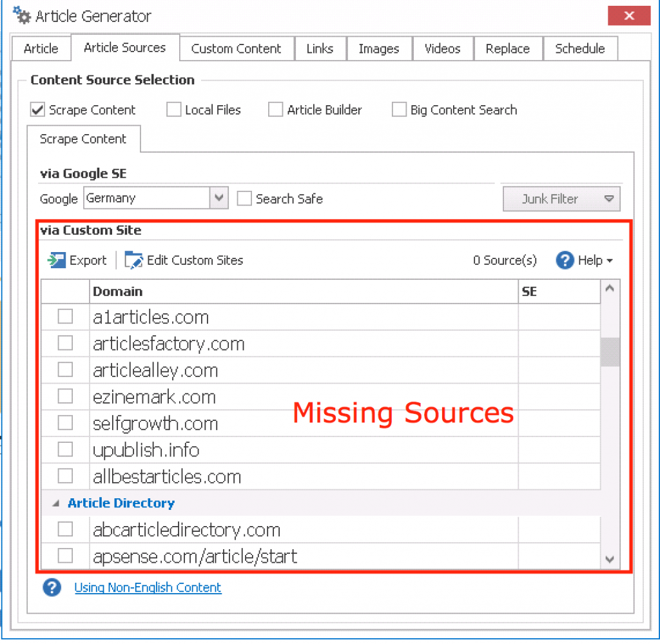This screenshot has height=644, width=660.
Task: Open the Help dropdown arrow
Action: 610,261
